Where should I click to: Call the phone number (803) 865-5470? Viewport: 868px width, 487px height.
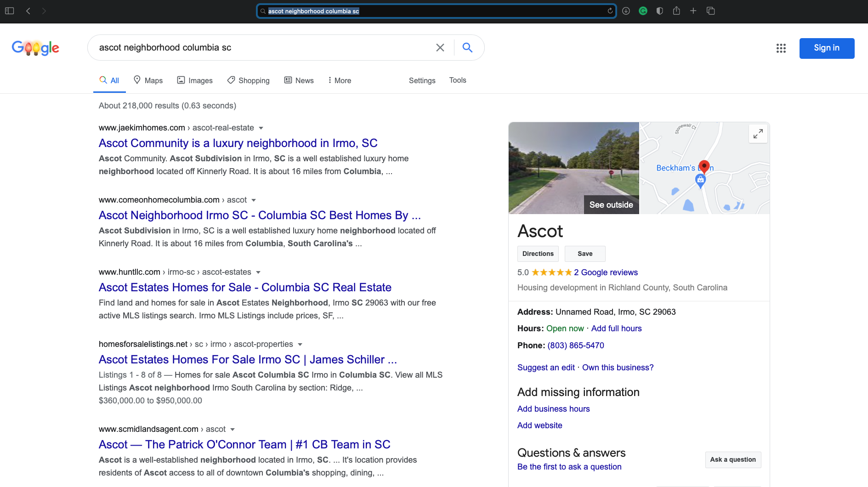click(x=576, y=345)
